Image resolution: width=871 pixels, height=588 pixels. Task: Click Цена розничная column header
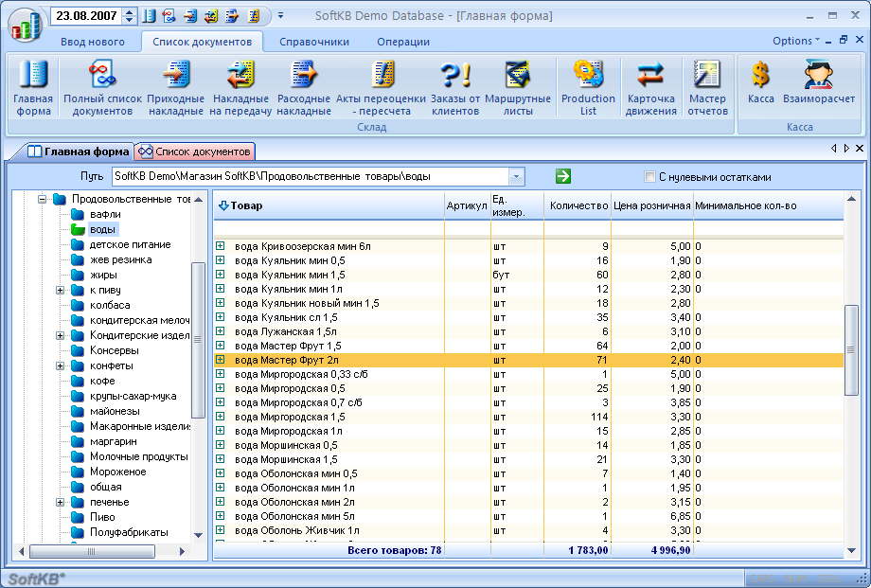[652, 205]
